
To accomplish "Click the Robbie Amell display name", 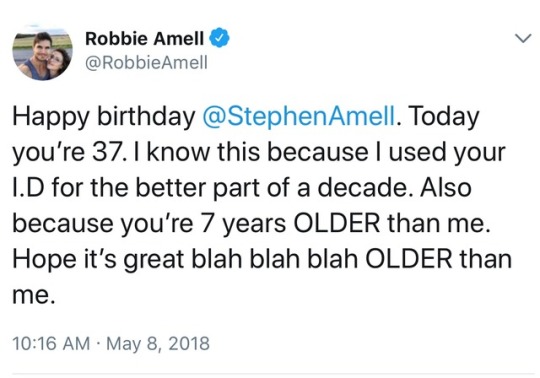I will pyautogui.click(x=145, y=38).
